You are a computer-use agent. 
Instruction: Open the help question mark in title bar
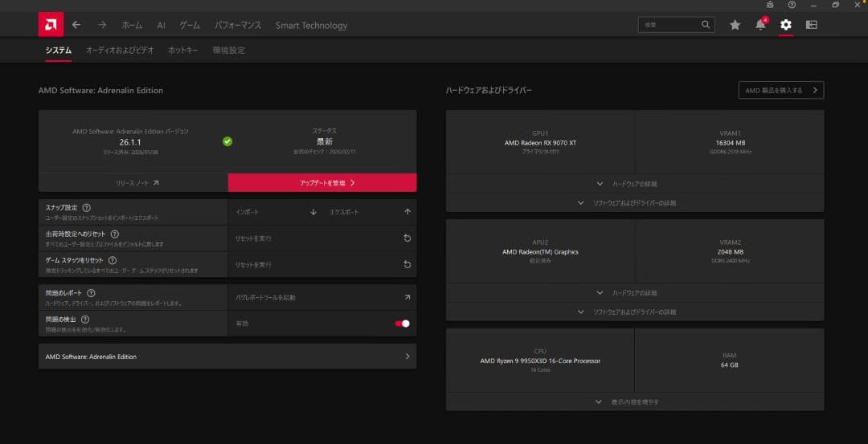(792, 5)
